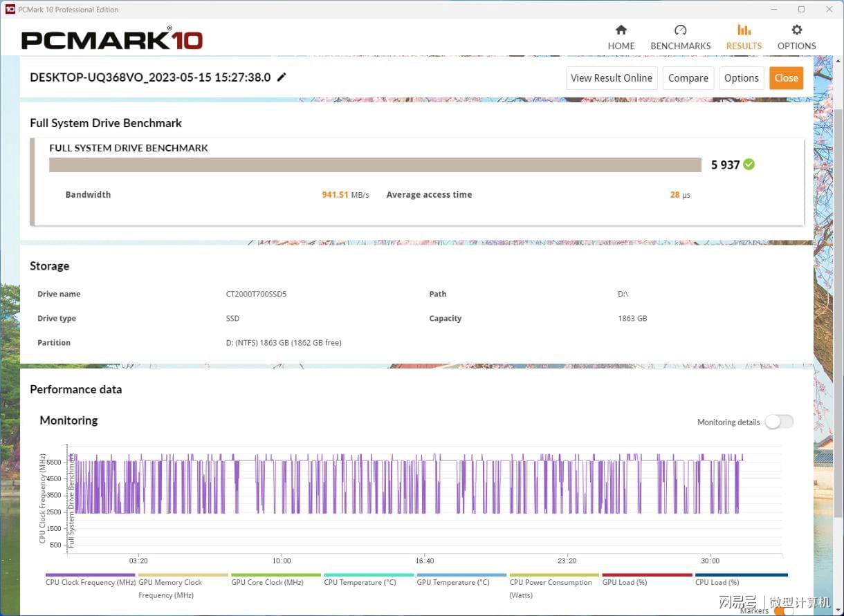
Task: Click the GPU Memory Clock Frequency legend swatch
Action: click(x=183, y=575)
